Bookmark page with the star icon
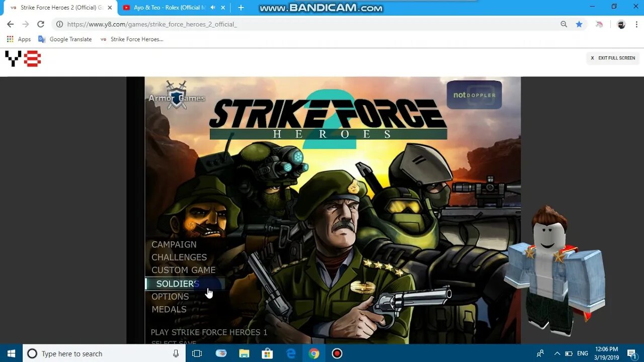 579,24
